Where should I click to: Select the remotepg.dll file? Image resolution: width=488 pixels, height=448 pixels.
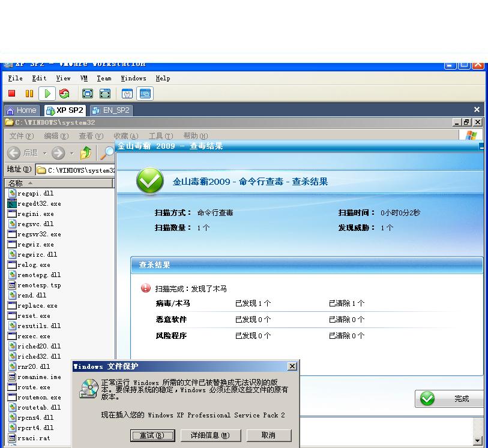coord(35,275)
